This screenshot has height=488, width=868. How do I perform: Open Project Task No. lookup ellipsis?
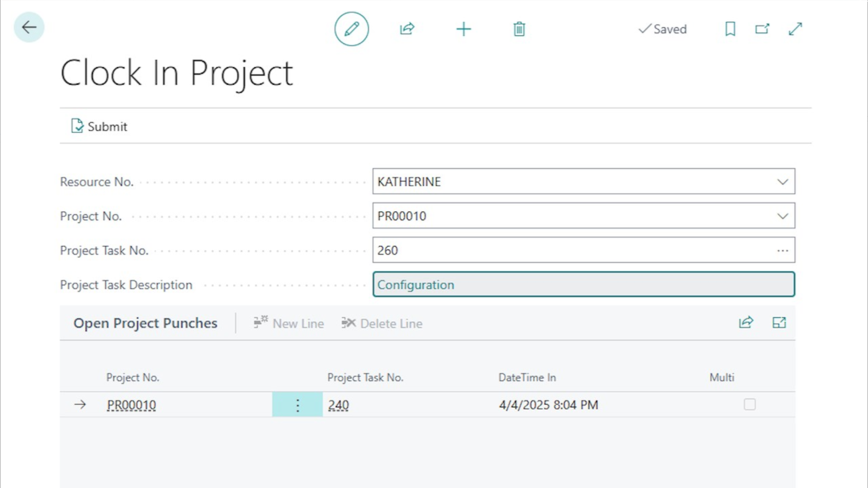pos(782,251)
